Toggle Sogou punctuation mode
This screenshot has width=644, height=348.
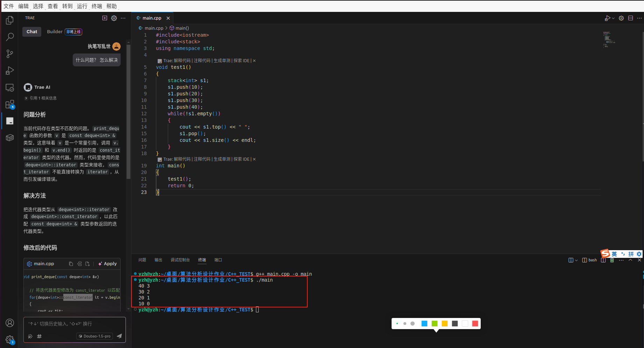(x=623, y=254)
